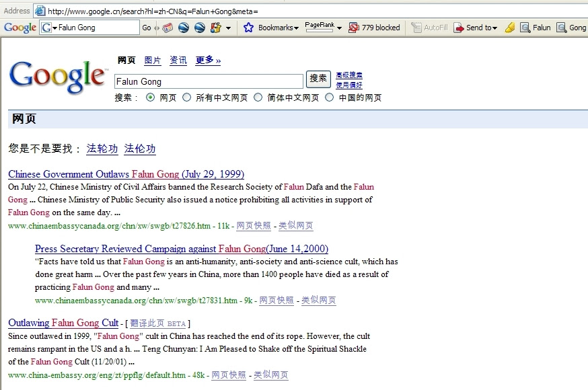Click the 法轮功 suggestion link

click(x=102, y=149)
